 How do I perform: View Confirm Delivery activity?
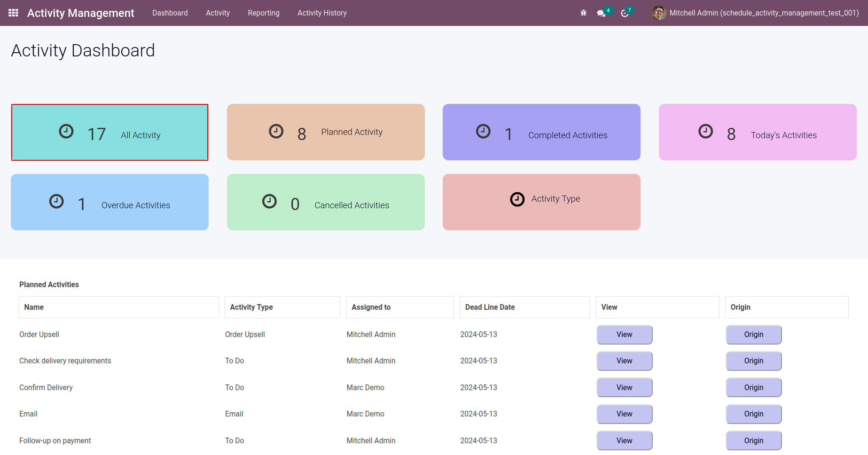(x=625, y=388)
